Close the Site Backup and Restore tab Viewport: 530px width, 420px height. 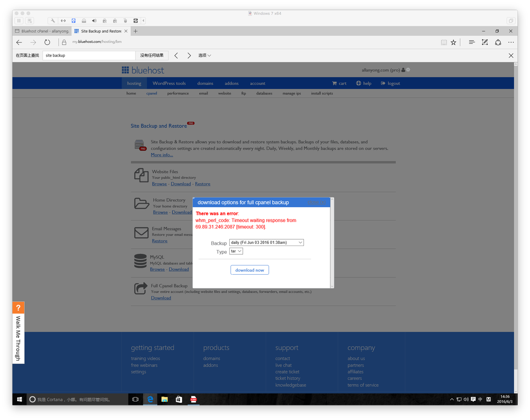[126, 31]
